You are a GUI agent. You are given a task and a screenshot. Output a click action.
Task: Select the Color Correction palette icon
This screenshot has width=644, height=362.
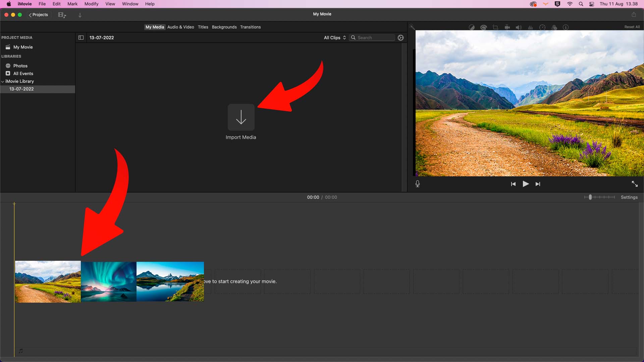(x=484, y=27)
